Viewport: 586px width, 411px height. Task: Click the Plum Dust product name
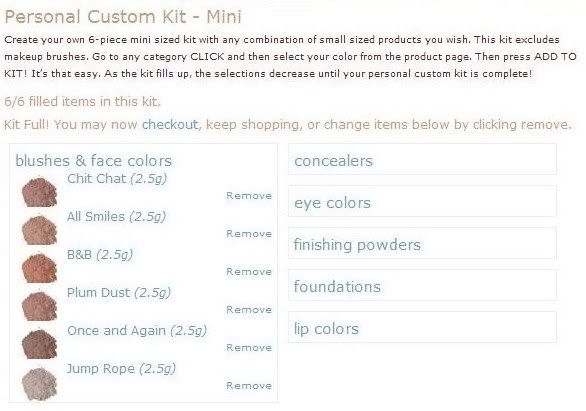98,293
